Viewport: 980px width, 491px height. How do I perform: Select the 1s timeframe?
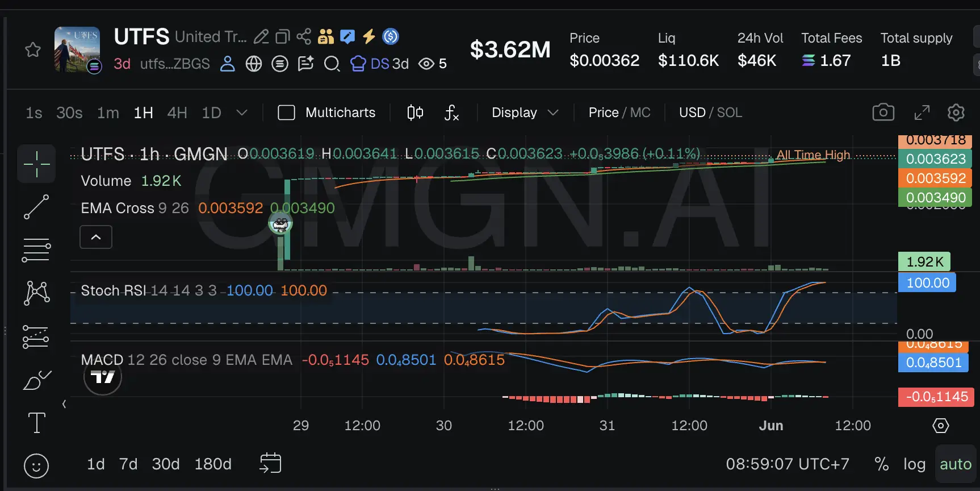[34, 113]
